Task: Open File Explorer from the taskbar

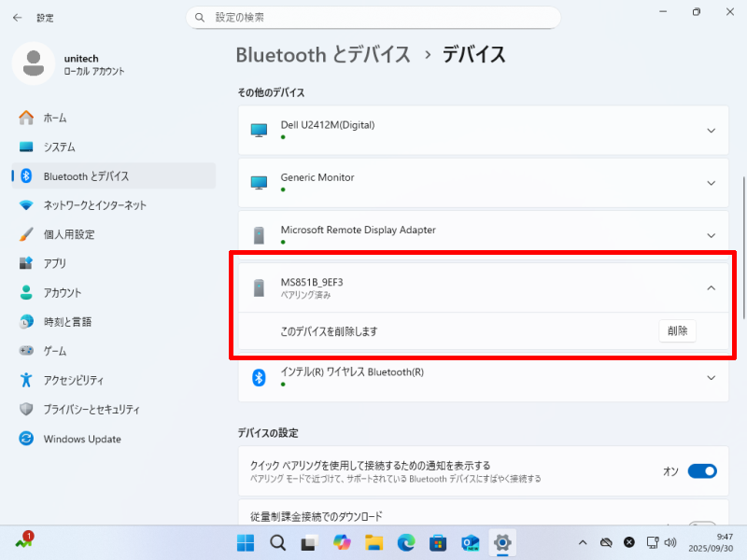Action: pyautogui.click(x=374, y=542)
